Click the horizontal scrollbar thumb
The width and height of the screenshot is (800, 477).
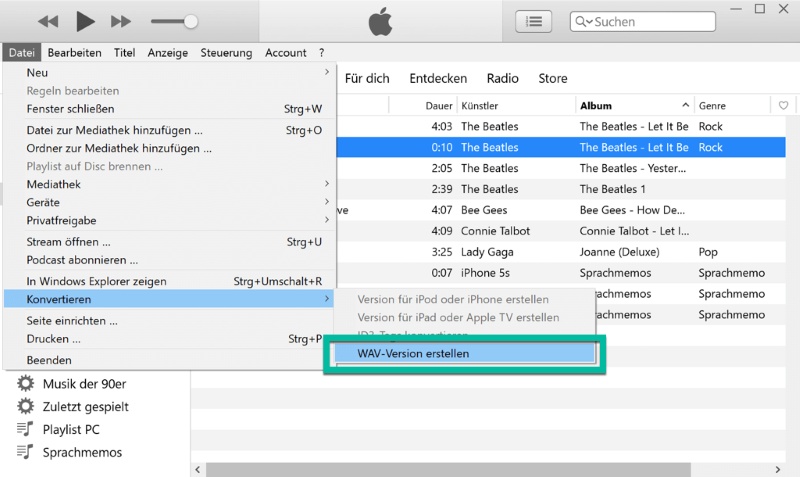(448, 469)
